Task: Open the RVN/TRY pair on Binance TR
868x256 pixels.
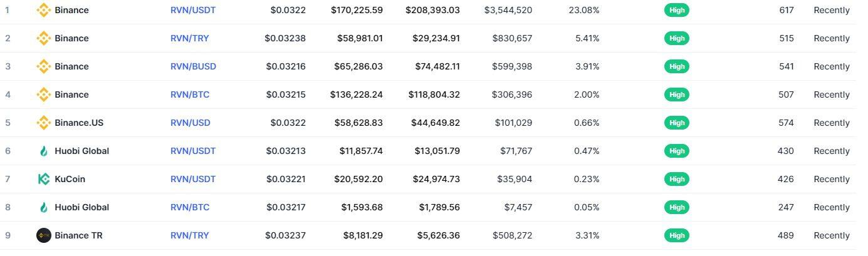Action: pyautogui.click(x=190, y=235)
